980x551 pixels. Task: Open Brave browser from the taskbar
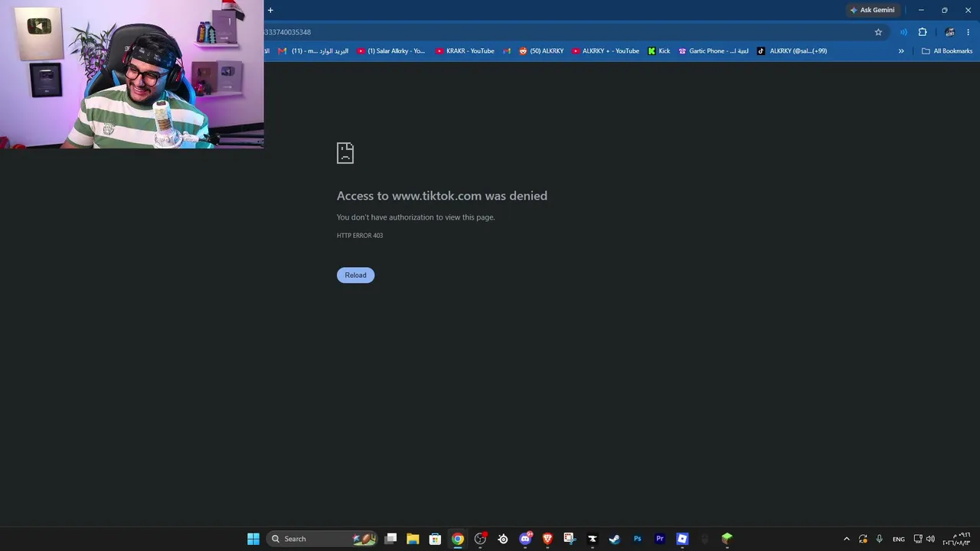tap(547, 539)
